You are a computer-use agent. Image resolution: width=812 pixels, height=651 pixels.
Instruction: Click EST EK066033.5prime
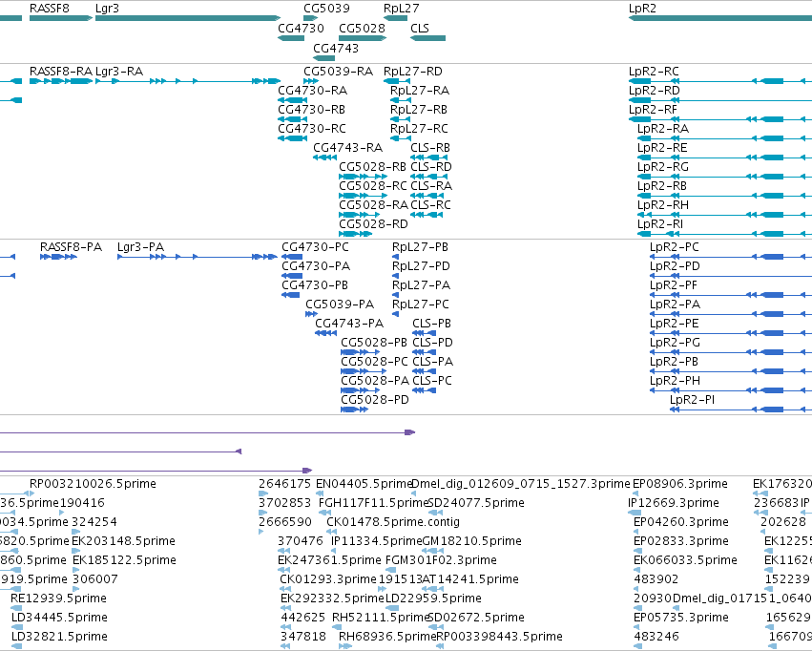click(685, 560)
